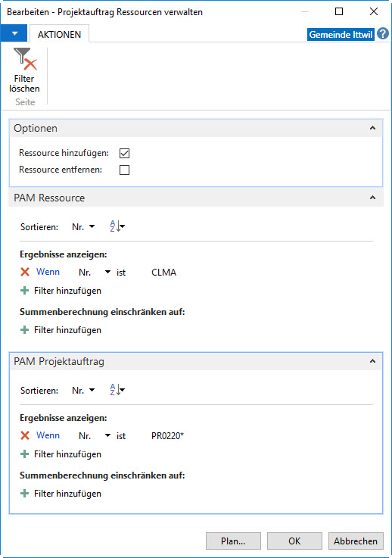Enable Ressource entfernen checkbox

[125, 170]
